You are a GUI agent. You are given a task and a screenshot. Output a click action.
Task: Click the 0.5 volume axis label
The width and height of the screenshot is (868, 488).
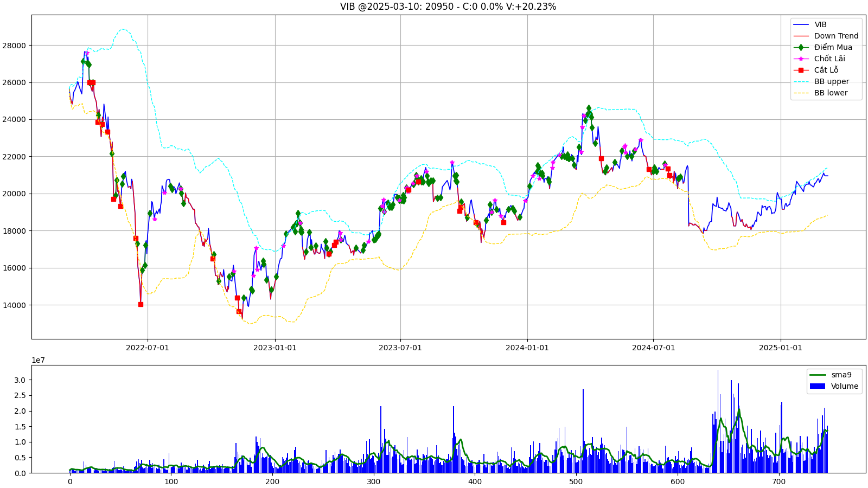(x=20, y=458)
